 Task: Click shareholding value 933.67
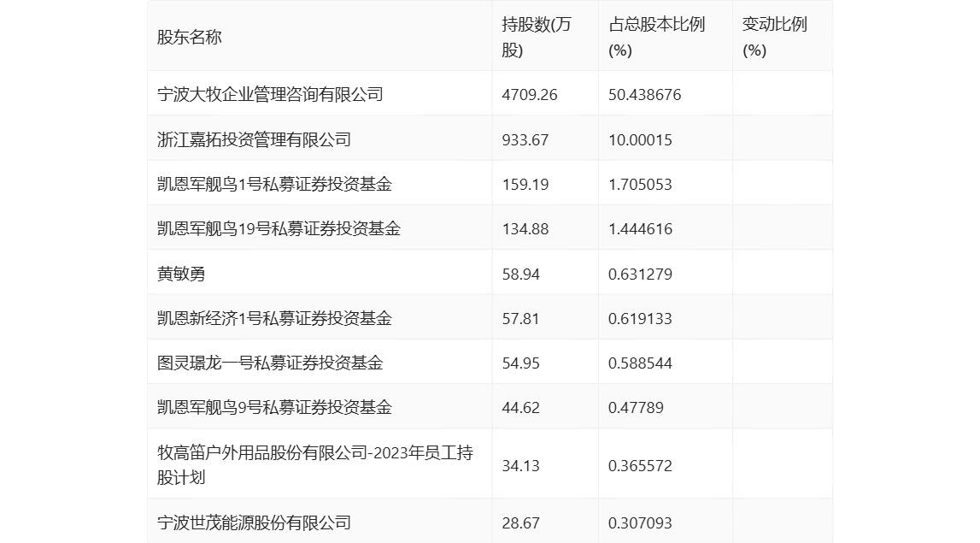(525, 140)
